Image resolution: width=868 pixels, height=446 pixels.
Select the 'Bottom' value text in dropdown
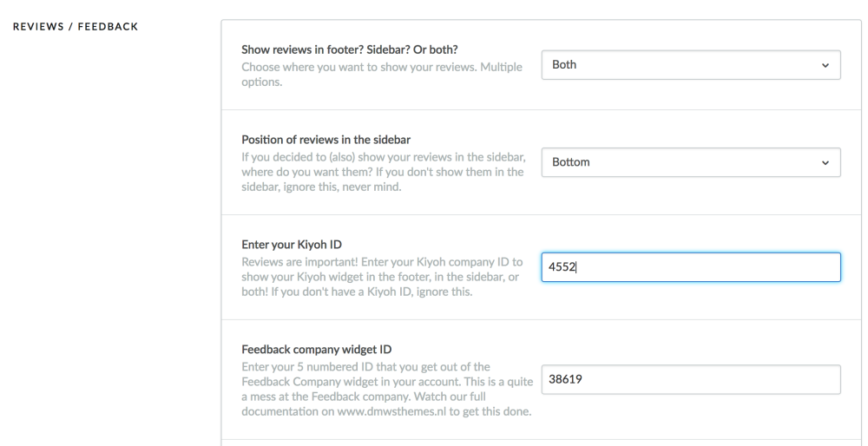click(571, 162)
